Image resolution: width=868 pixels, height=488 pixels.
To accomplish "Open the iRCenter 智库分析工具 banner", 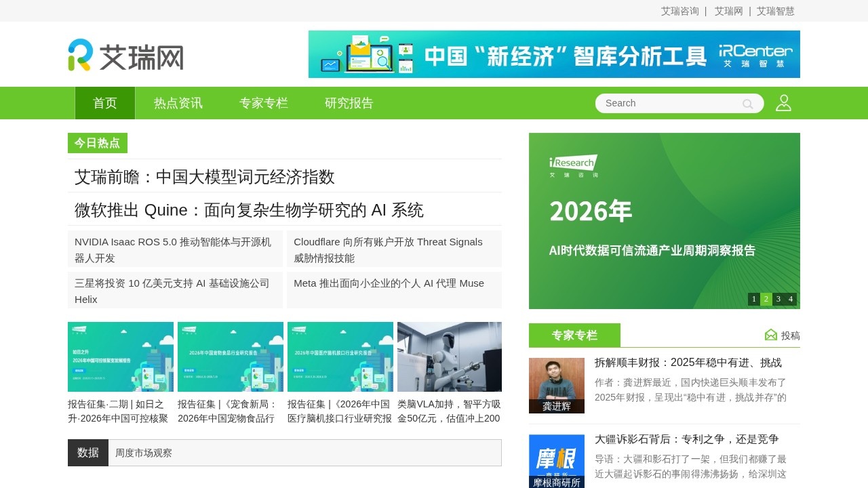I will (554, 54).
